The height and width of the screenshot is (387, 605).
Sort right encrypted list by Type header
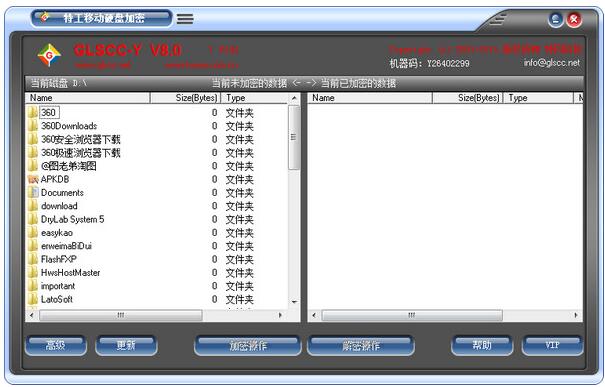click(539, 98)
